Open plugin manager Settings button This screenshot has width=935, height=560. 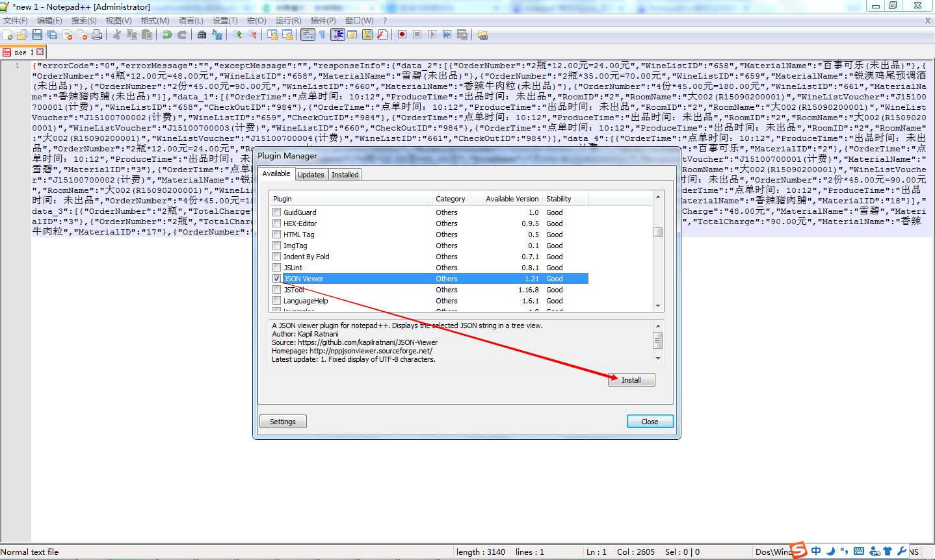point(283,422)
